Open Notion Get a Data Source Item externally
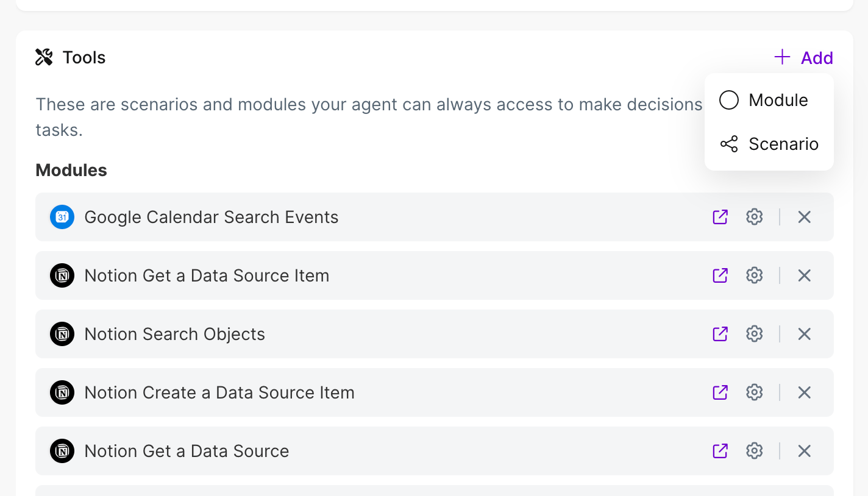Screen dimensions: 868x496 click(720, 275)
